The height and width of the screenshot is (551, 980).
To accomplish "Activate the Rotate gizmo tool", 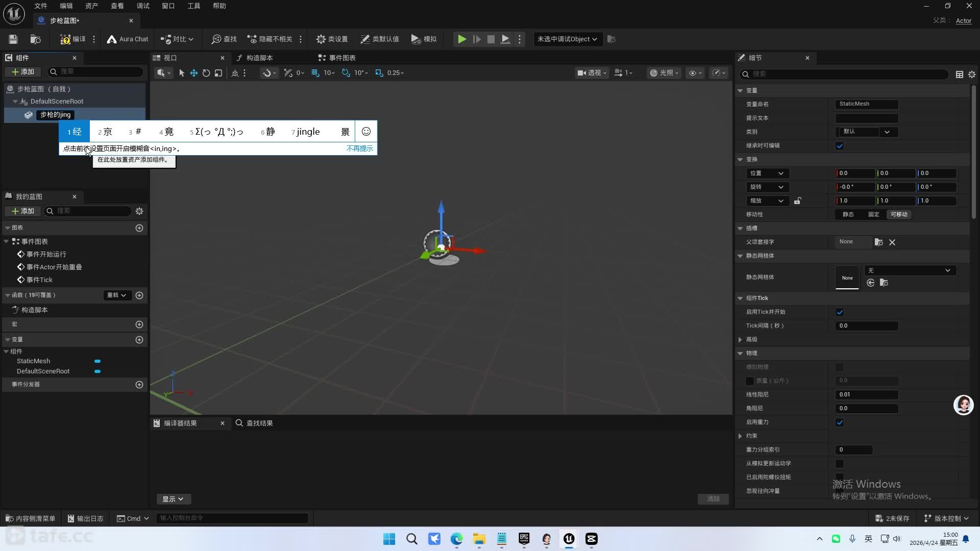I will point(206,73).
